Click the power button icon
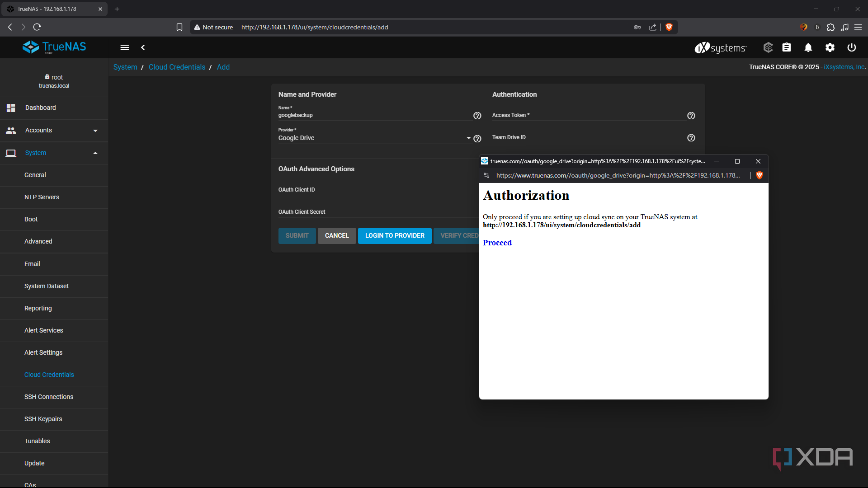 tap(852, 47)
